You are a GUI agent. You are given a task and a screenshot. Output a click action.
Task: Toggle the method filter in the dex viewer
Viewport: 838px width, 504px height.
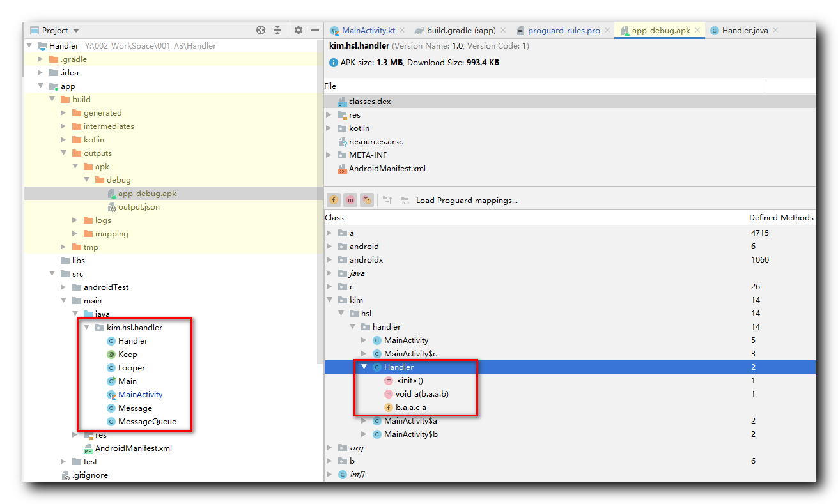tap(350, 200)
